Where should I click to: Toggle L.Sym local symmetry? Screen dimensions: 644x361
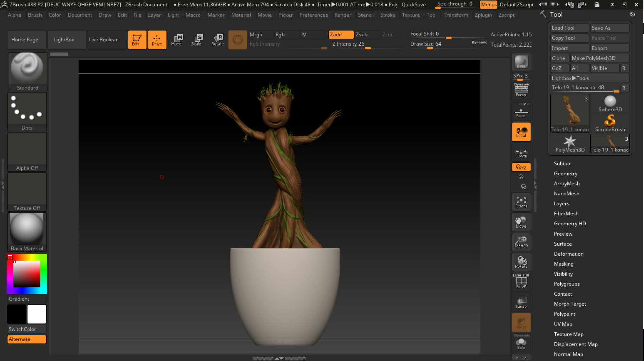pos(521,153)
